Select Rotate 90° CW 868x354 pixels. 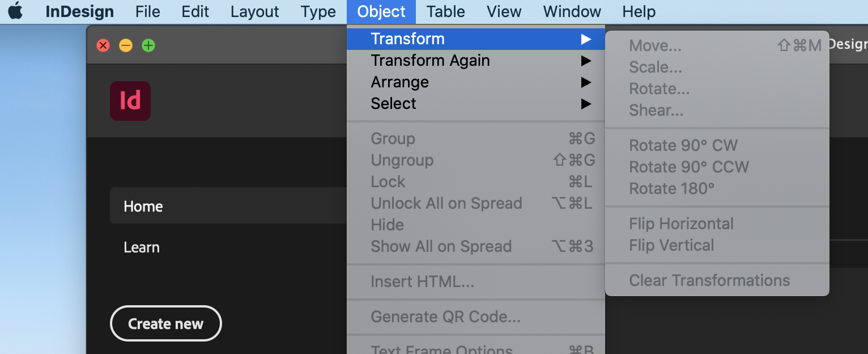tap(683, 145)
